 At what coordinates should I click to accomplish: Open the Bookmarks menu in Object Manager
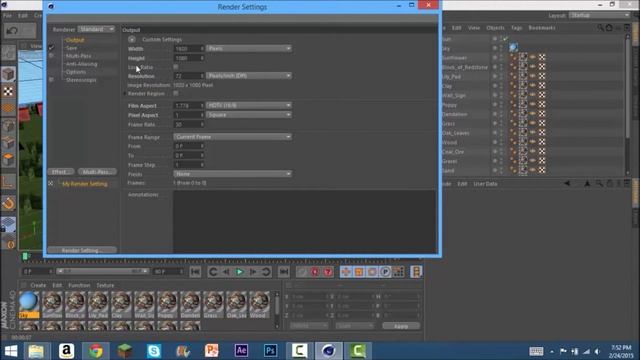coord(542,28)
